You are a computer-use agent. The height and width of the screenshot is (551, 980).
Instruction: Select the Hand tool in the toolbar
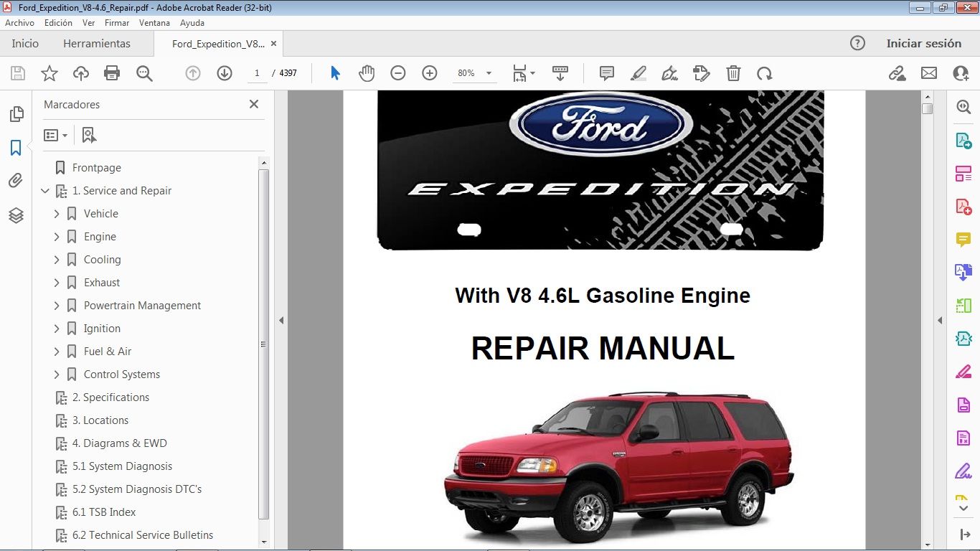tap(367, 72)
